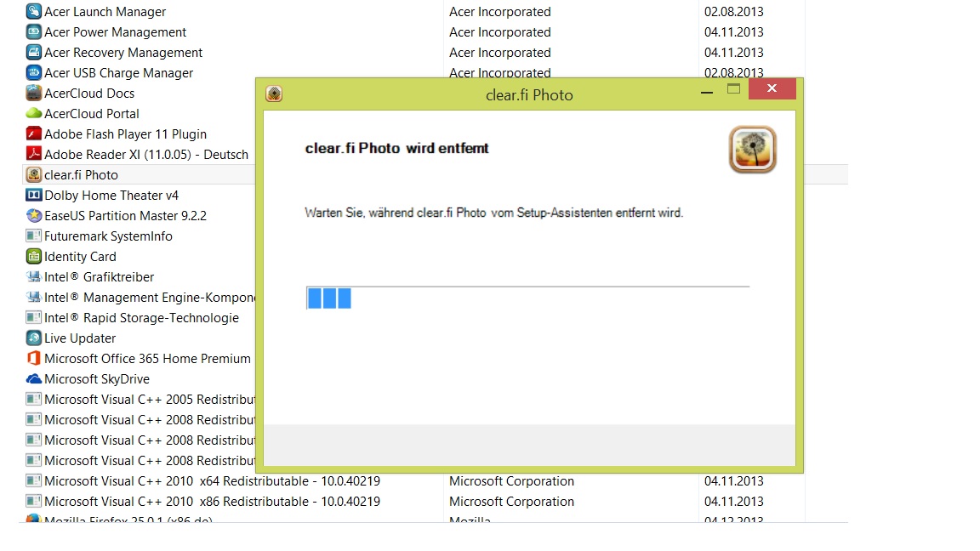Select Intel Rapid Storage-Technologie entry
The image size is (980, 551).
(141, 318)
